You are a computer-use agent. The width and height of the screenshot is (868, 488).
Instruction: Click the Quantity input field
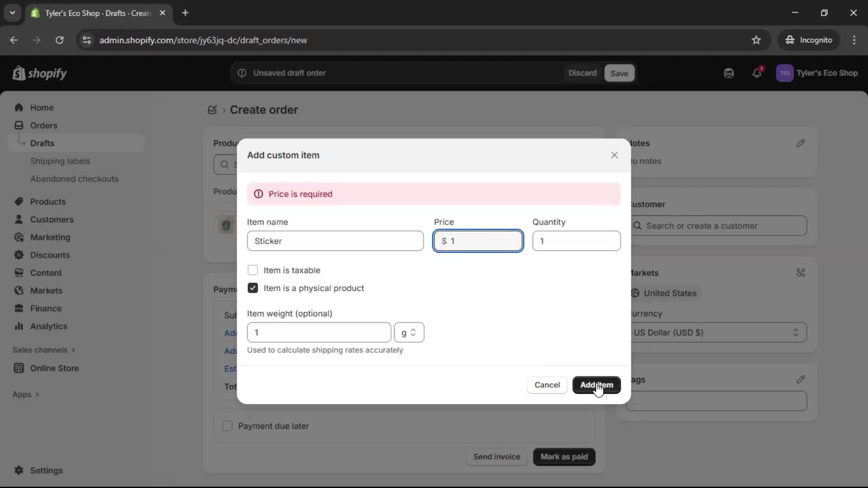(576, 241)
